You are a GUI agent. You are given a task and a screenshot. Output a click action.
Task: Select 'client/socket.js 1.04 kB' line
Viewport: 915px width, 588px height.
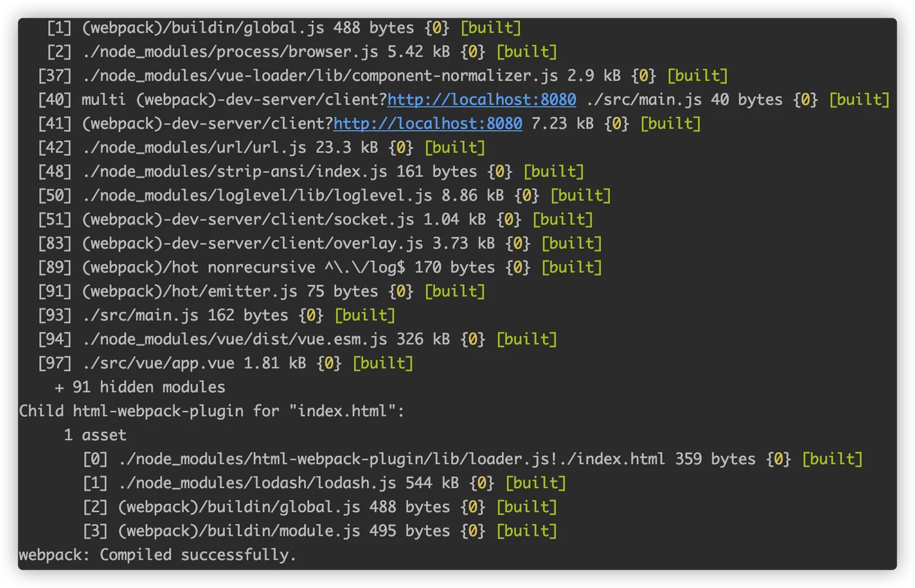point(315,220)
